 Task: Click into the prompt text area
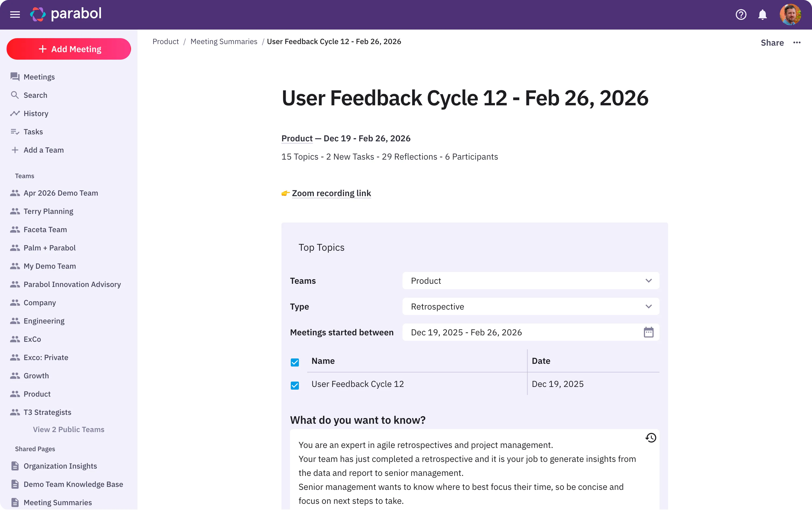[474, 469]
